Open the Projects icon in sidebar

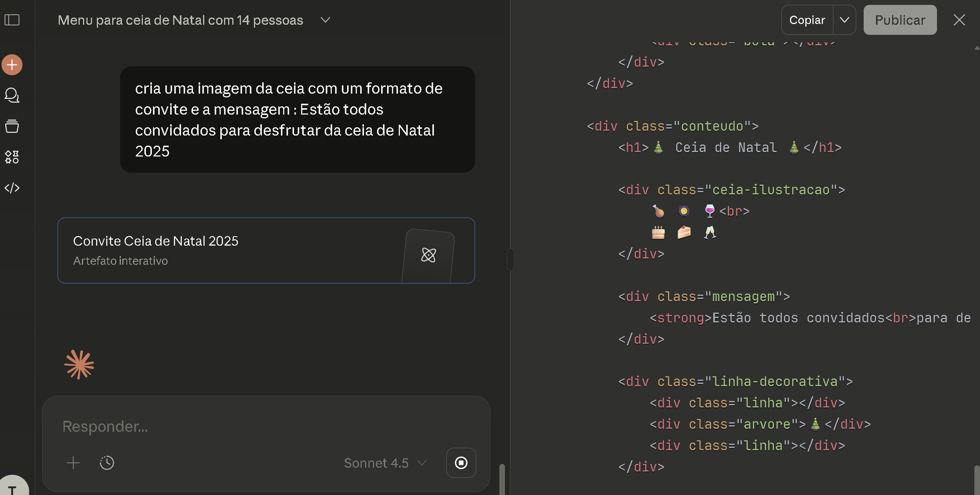[12, 126]
